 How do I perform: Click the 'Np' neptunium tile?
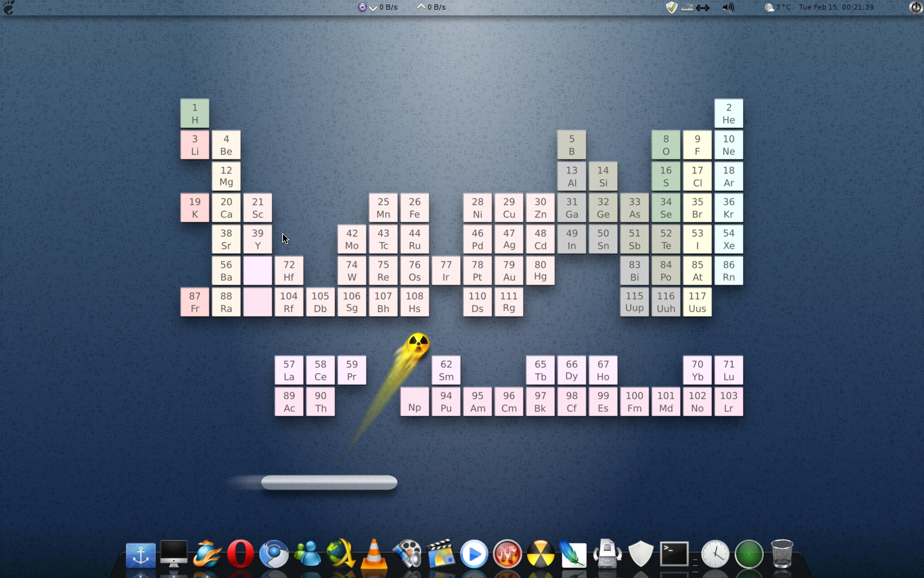point(415,402)
